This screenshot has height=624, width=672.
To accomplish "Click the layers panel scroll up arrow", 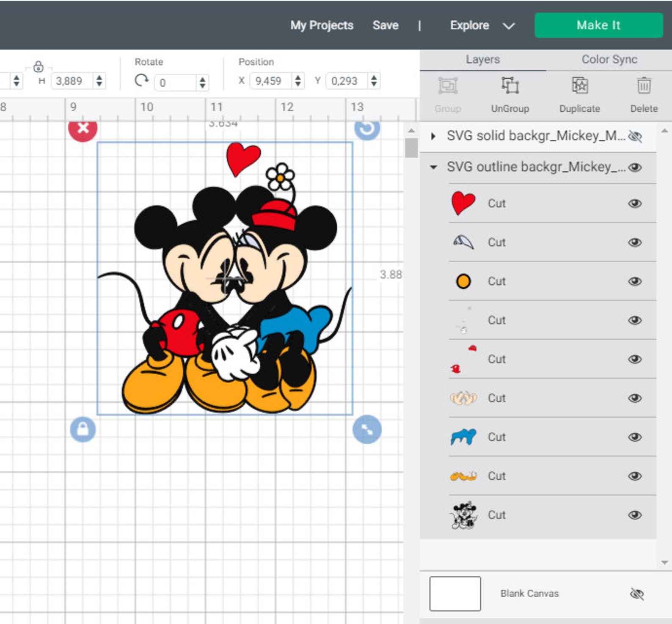I will click(664, 131).
